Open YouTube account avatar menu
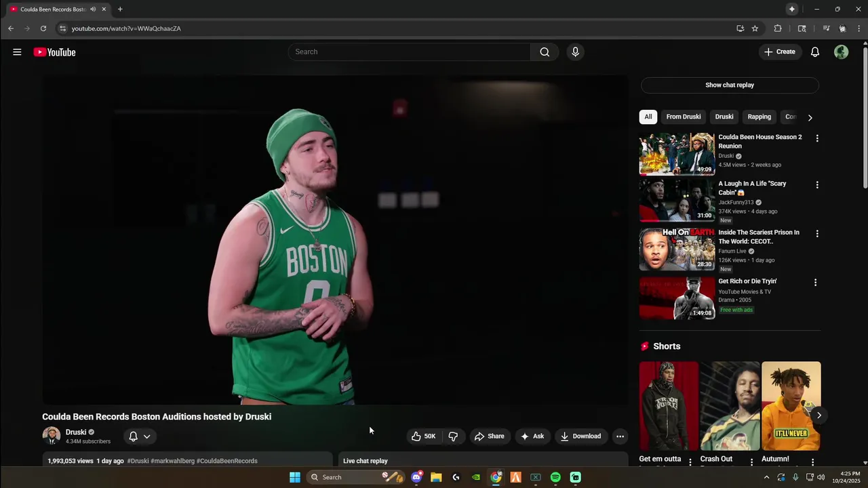 pyautogui.click(x=842, y=52)
